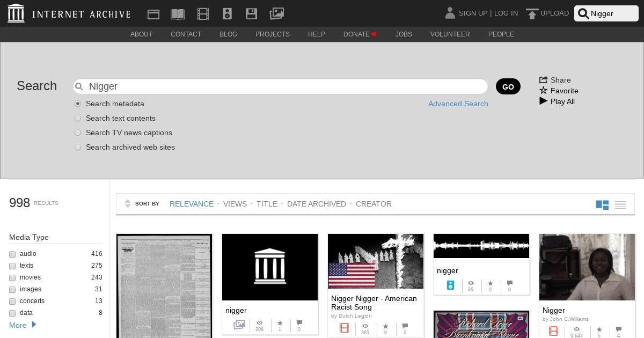The height and width of the screenshot is (338, 644).
Task: Click the magnifier icon in the top search box
Action: point(583,14)
